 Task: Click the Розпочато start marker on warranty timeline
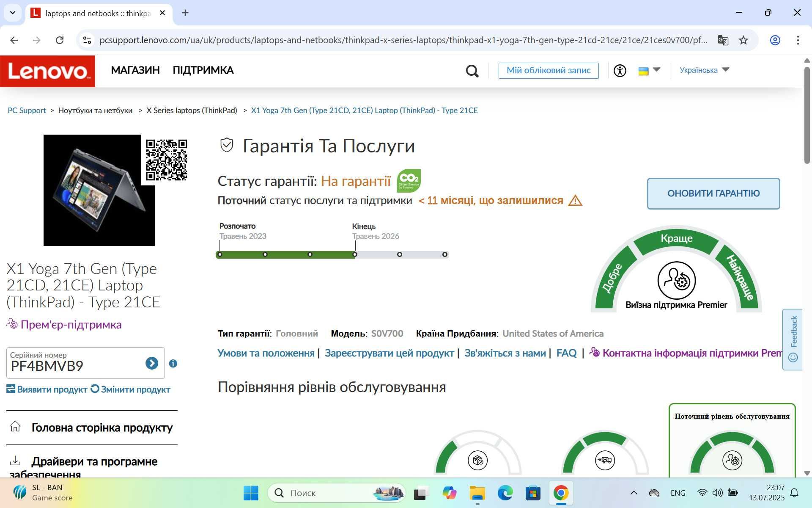[x=220, y=254]
